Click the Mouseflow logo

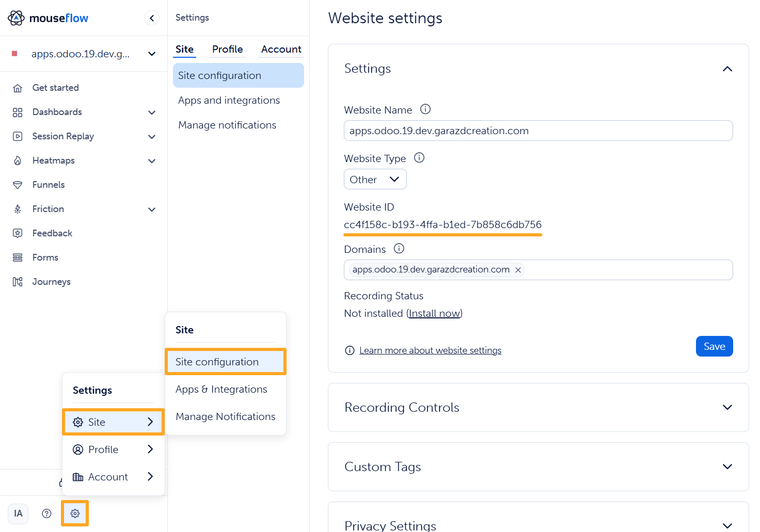[48, 18]
